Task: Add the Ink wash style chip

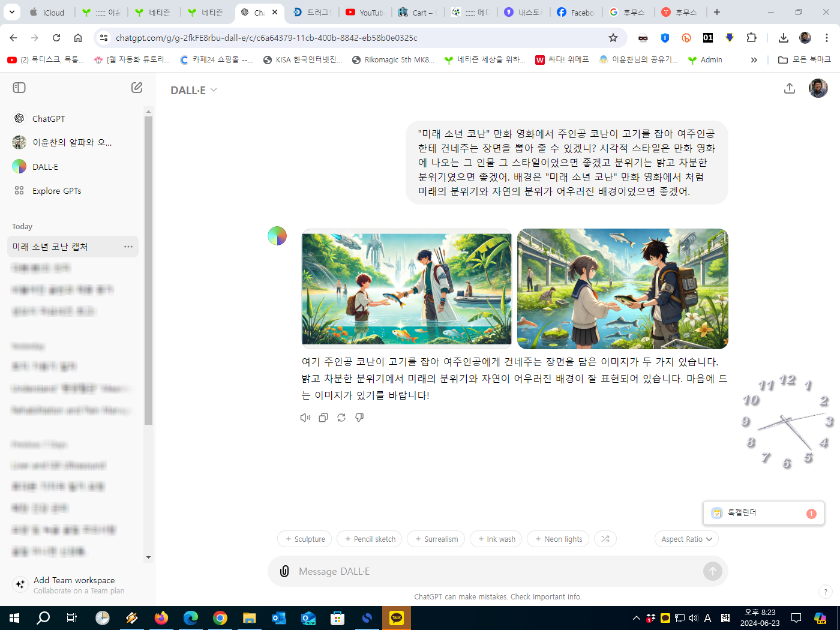Action: pos(496,539)
